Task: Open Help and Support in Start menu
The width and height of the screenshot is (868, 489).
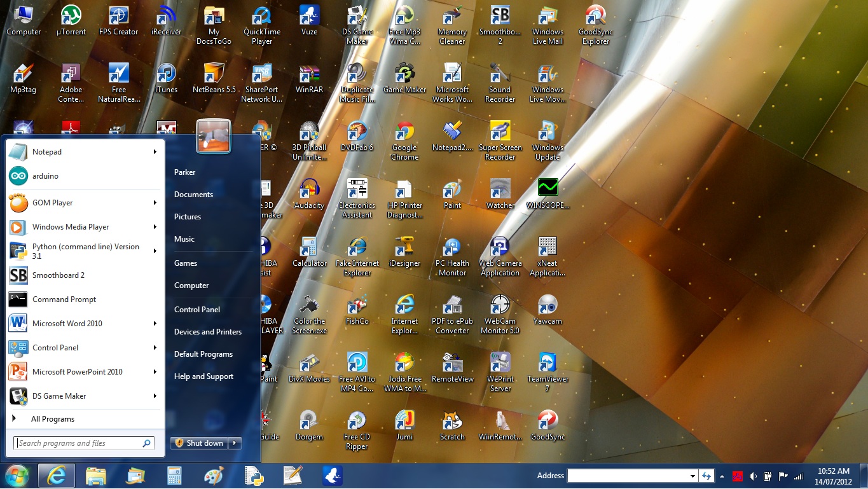Action: click(203, 376)
